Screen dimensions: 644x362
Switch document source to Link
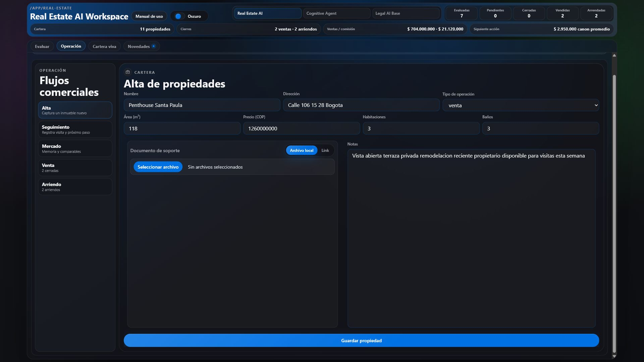click(x=325, y=150)
